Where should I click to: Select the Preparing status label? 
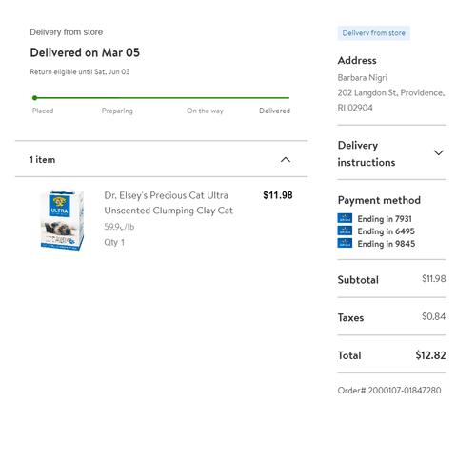[x=117, y=111]
